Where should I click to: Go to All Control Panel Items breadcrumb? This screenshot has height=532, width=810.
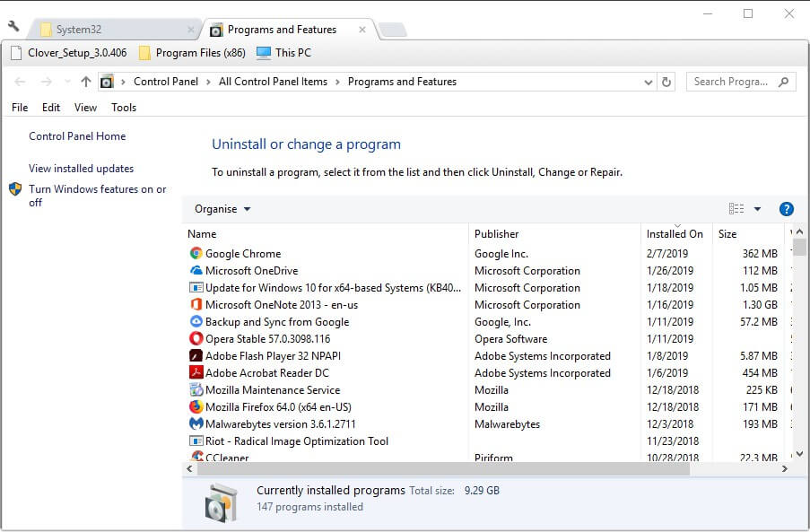coord(273,82)
